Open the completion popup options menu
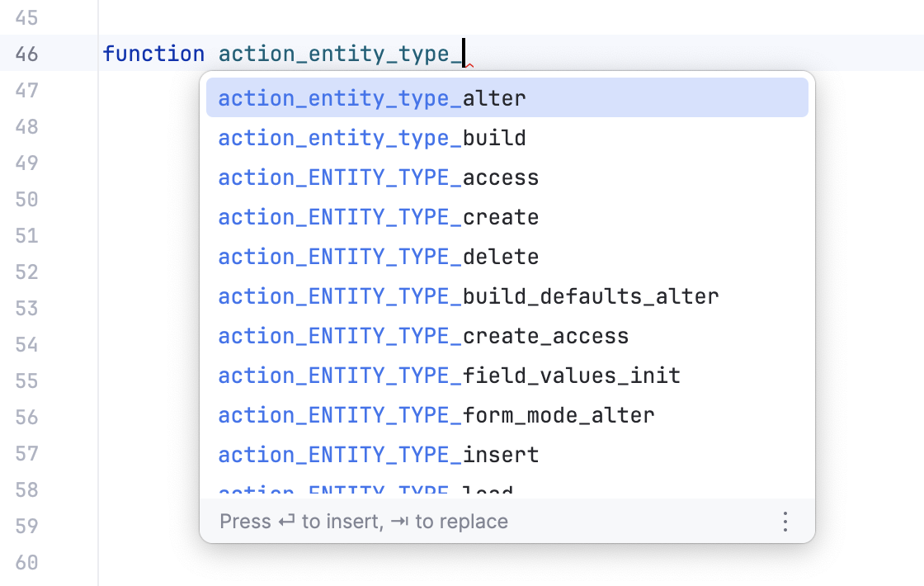 785,522
